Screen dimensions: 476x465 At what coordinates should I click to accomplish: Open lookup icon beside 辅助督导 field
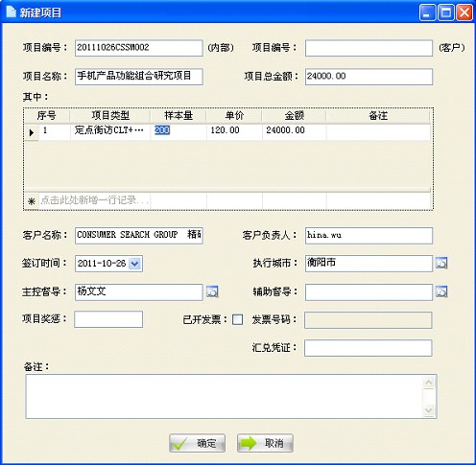coord(441,291)
